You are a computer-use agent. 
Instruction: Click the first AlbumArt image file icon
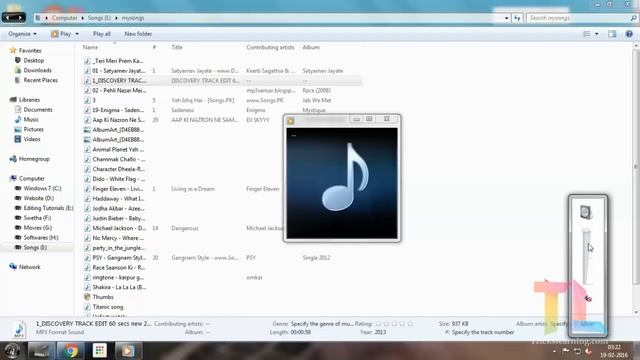(87, 130)
